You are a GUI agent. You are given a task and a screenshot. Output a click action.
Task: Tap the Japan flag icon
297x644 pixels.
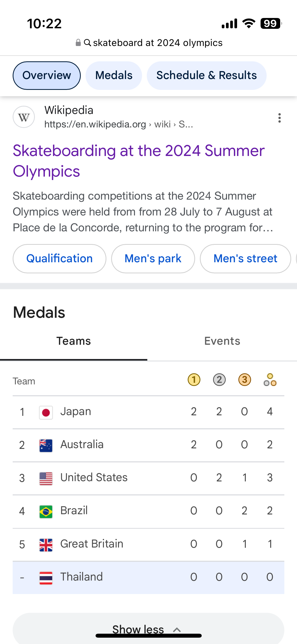coord(46,412)
